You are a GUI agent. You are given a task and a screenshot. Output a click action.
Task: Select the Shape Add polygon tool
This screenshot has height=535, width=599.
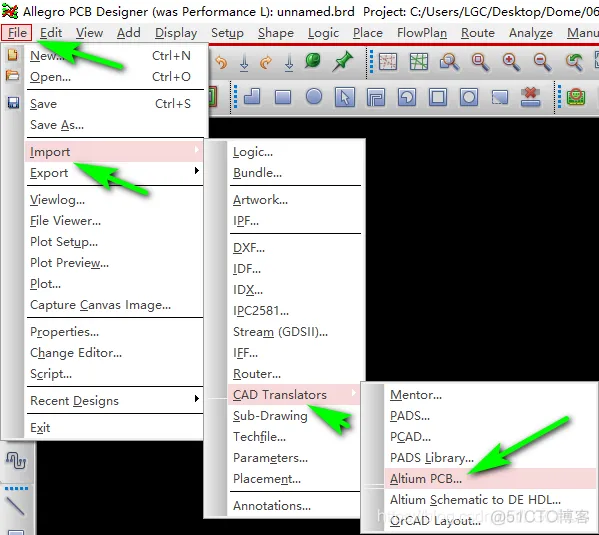[252, 97]
